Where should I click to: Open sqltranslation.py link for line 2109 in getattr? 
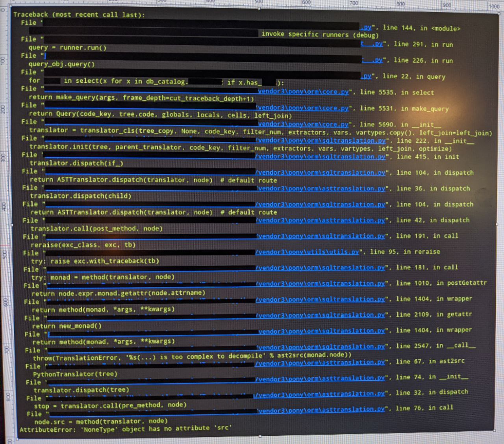coord(321,315)
